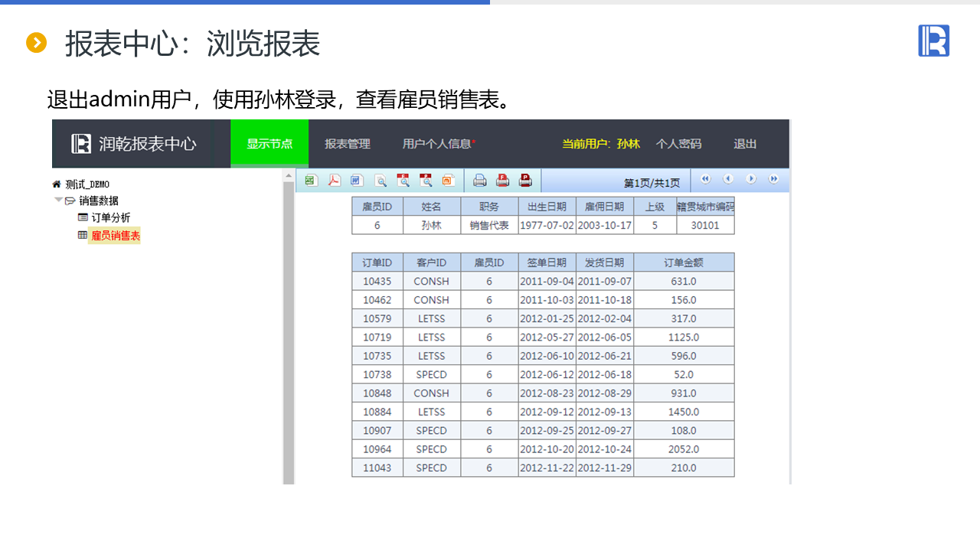Image resolution: width=980 pixels, height=551 pixels.
Task: Click the 个人密码 link
Action: coord(678,144)
